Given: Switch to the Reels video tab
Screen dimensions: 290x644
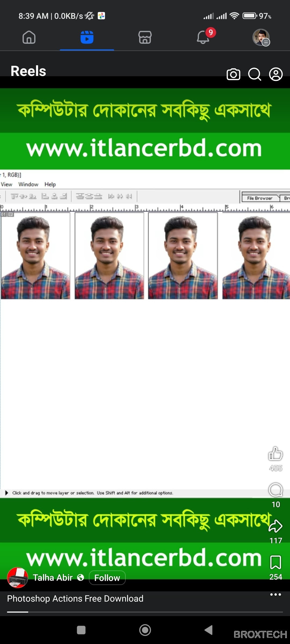Looking at the screenshot, I should [x=87, y=37].
